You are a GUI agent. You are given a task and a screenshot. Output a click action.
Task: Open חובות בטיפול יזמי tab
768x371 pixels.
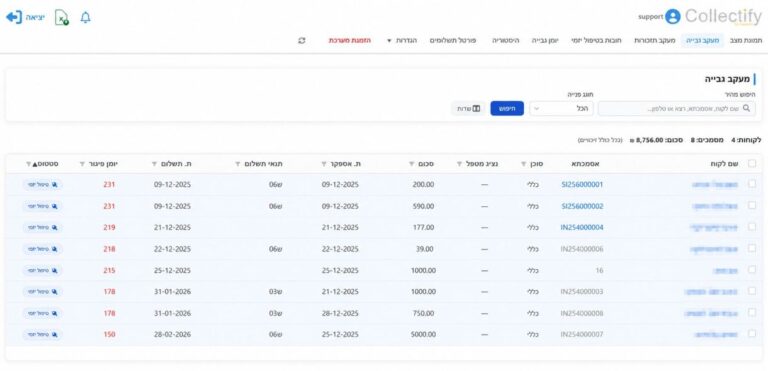coord(596,41)
